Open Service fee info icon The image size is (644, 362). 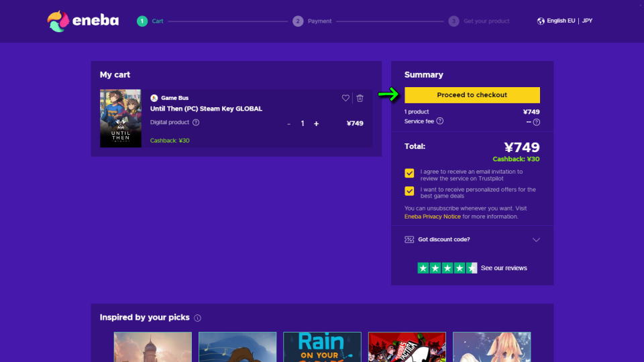tap(440, 121)
